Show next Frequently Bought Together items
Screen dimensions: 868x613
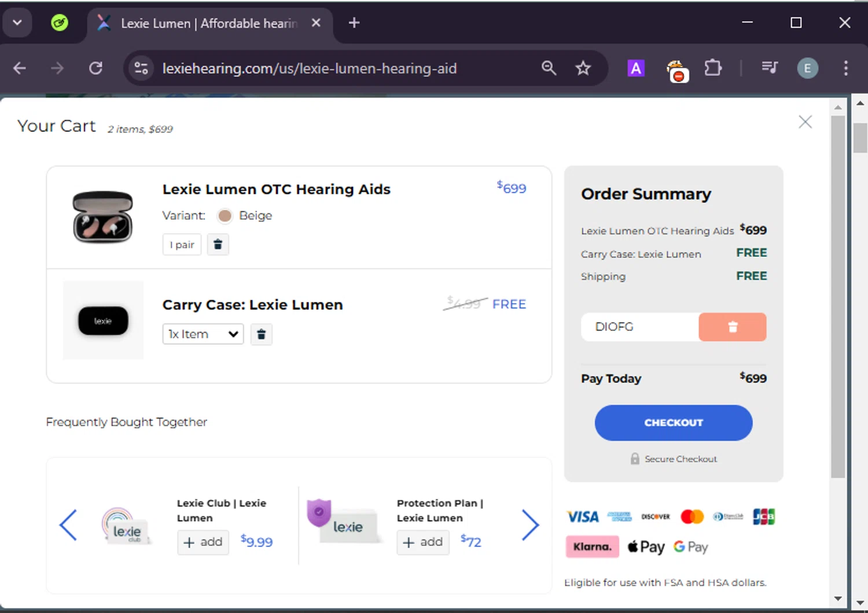click(530, 525)
